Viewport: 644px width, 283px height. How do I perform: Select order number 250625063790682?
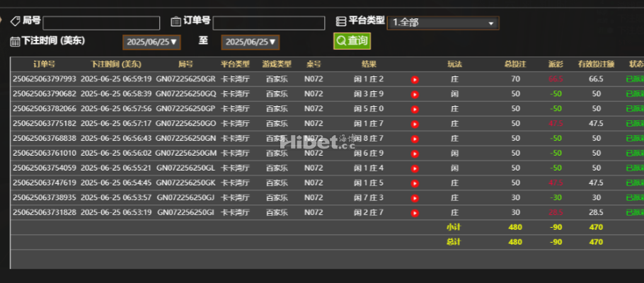45,93
